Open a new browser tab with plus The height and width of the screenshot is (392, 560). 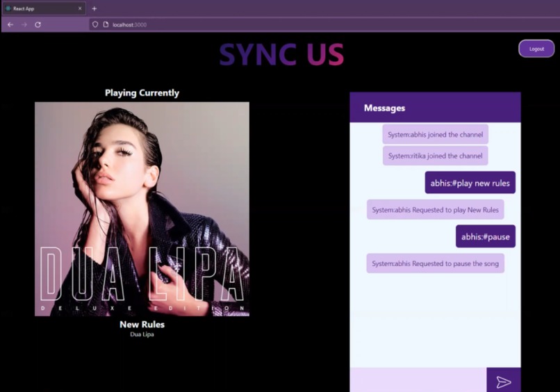(94, 8)
